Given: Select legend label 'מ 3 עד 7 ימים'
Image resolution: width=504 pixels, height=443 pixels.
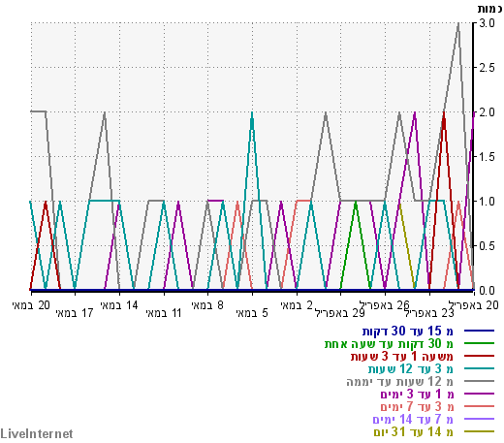Looking at the screenshot, I should (417, 407).
